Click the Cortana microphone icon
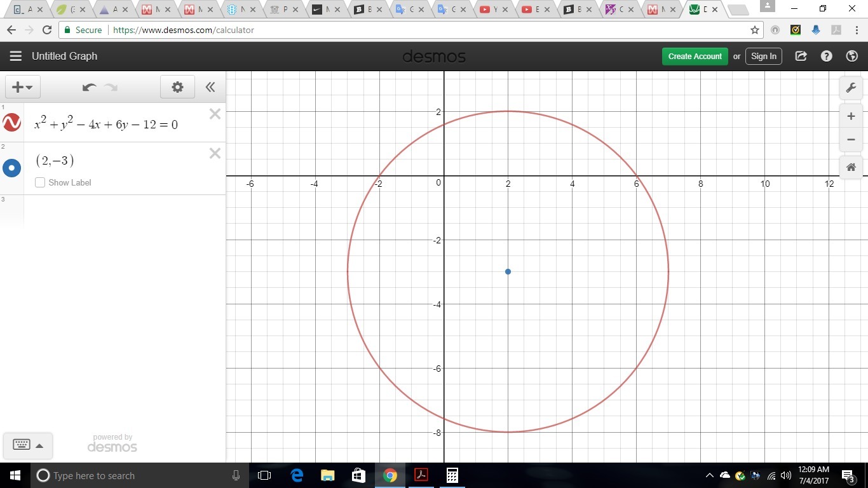The width and height of the screenshot is (868, 488). pyautogui.click(x=236, y=475)
